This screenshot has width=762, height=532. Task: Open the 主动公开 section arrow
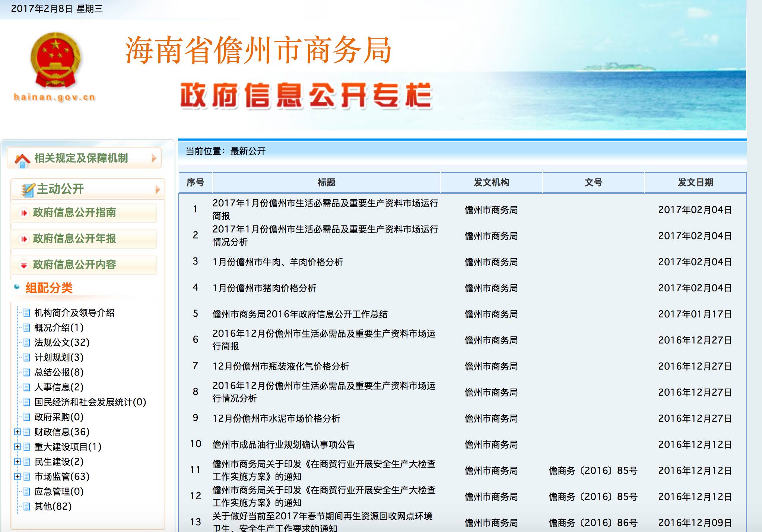[x=158, y=190]
